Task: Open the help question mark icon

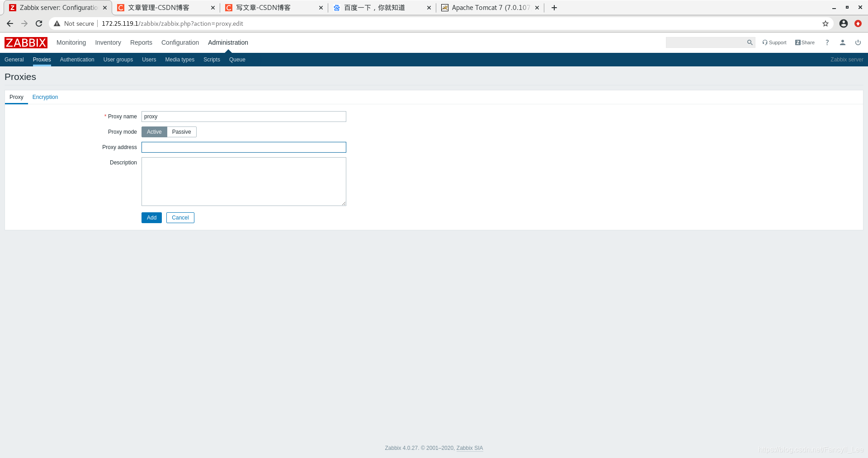Action: (827, 42)
